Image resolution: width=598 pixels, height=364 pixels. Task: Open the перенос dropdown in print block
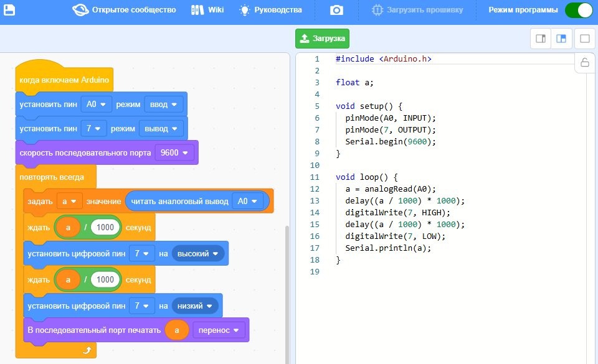coord(219,330)
